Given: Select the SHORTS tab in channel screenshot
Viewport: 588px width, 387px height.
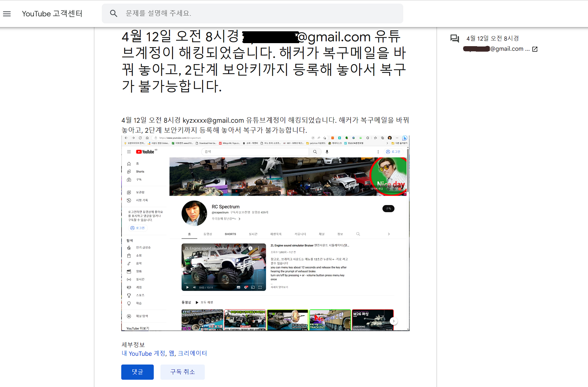Looking at the screenshot, I should (x=230, y=234).
